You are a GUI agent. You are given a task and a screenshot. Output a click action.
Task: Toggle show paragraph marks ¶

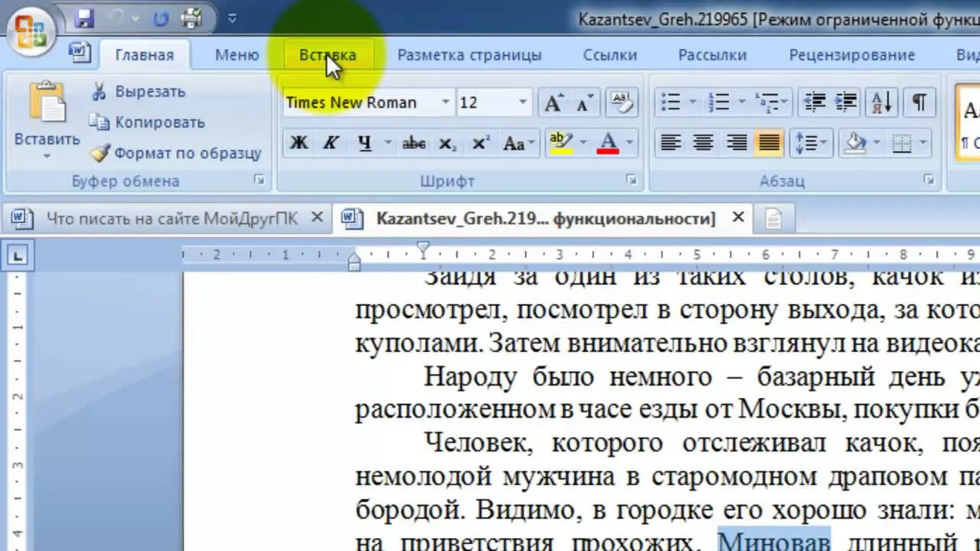point(919,103)
